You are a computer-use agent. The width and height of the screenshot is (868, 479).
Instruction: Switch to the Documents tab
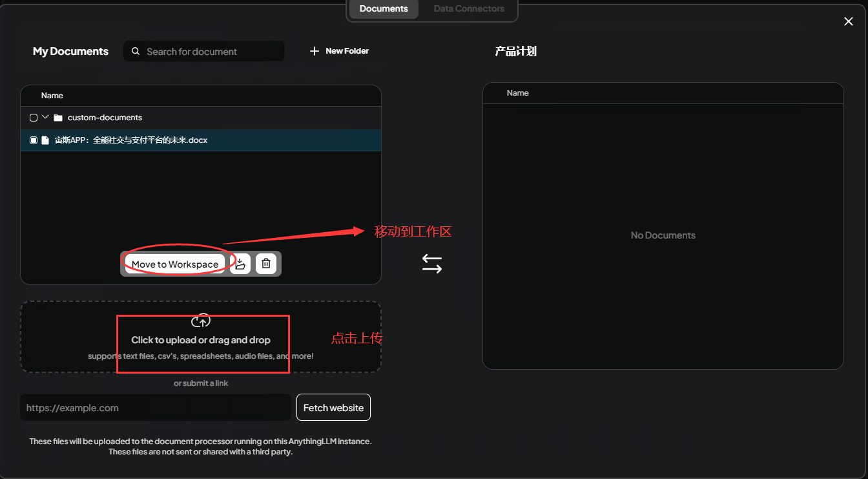384,9
